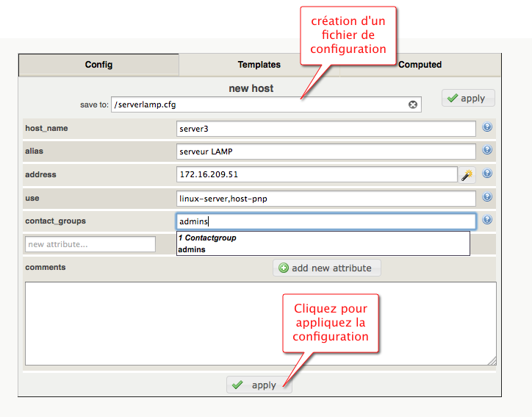The width and height of the screenshot is (532, 417).
Task: Click the add new attribute button
Action: tap(327, 268)
